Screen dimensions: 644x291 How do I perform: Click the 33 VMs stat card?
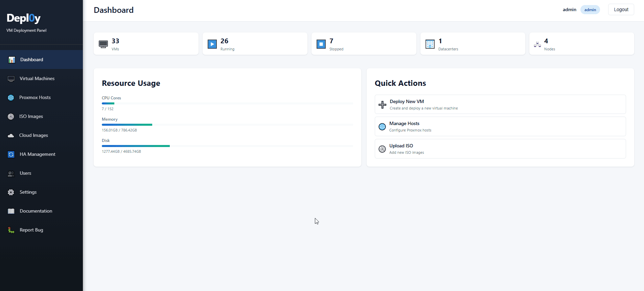coord(146,44)
